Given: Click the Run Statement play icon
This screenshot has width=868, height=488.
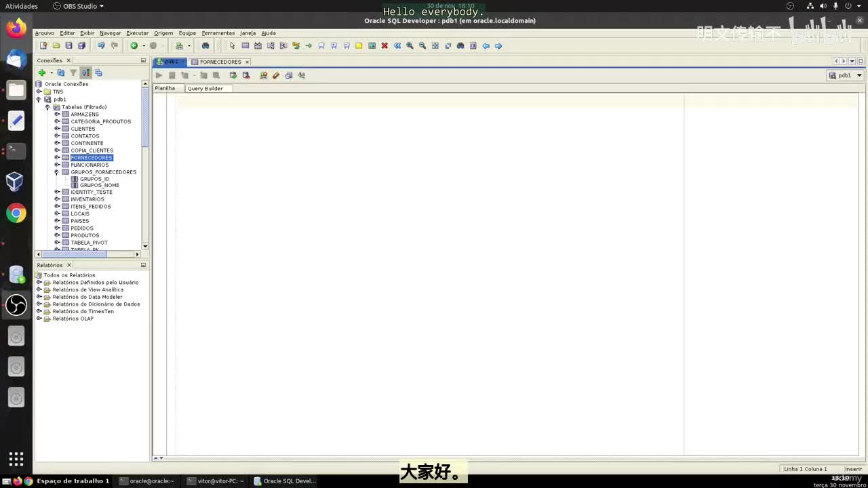Looking at the screenshot, I should pyautogui.click(x=159, y=75).
